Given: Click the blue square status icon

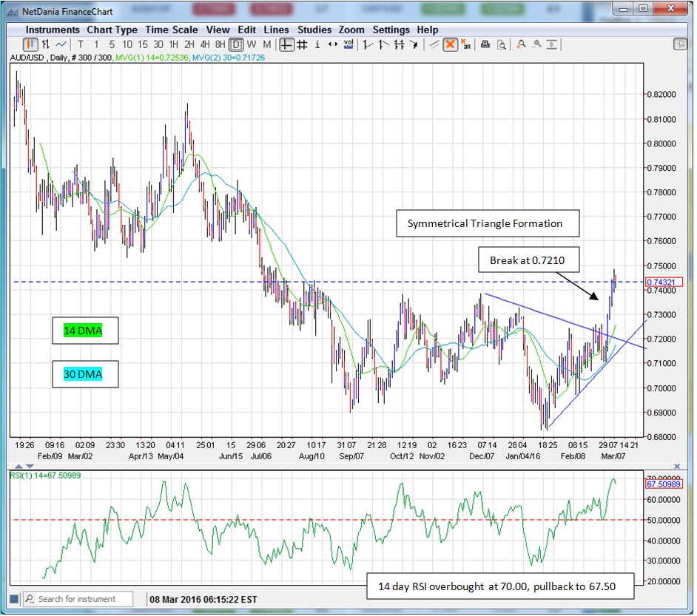Looking at the screenshot, I should coord(14,599).
